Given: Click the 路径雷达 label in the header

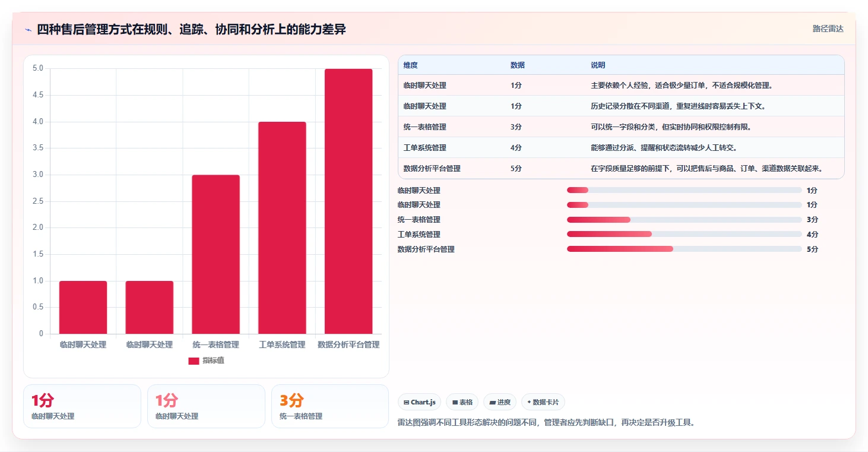Looking at the screenshot, I should click(x=828, y=29).
